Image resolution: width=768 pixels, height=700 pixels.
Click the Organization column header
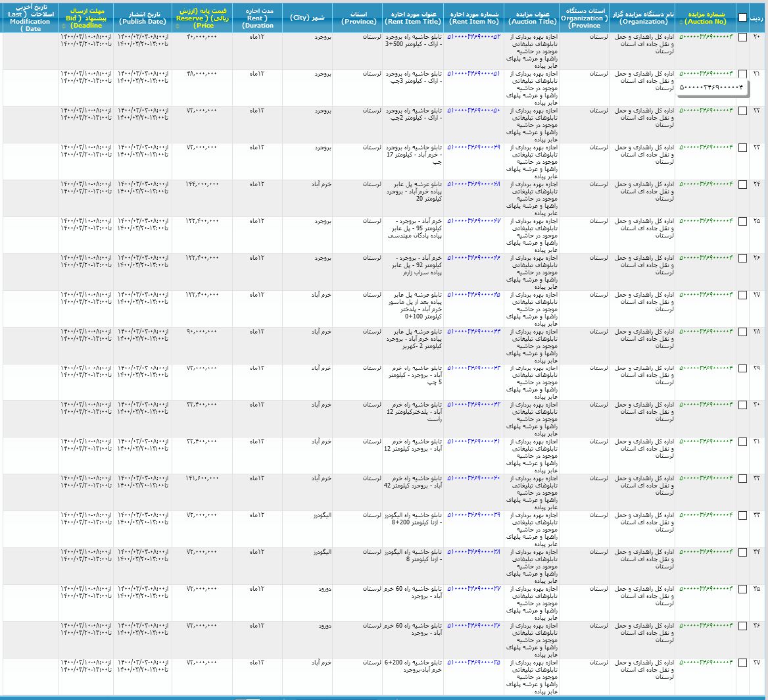(642, 18)
